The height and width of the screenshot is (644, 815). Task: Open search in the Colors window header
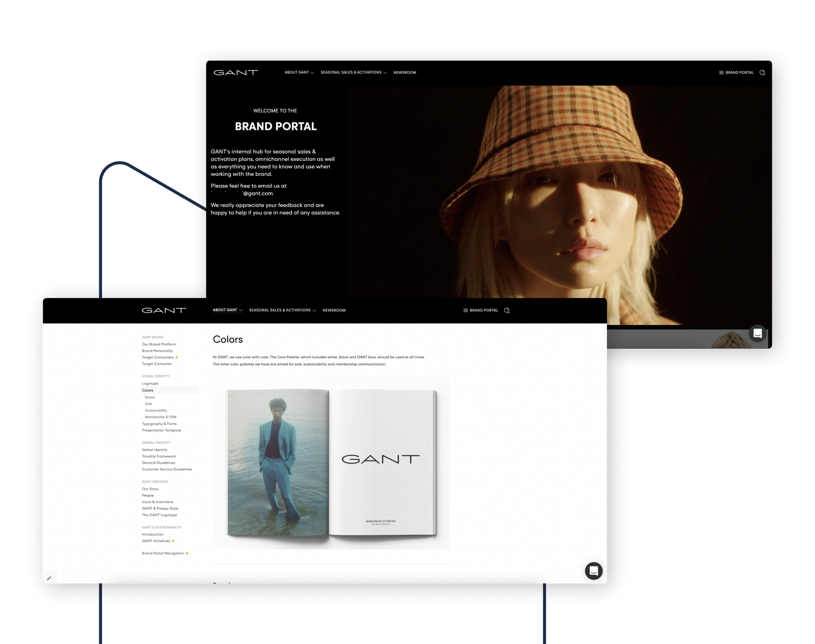pyautogui.click(x=507, y=310)
